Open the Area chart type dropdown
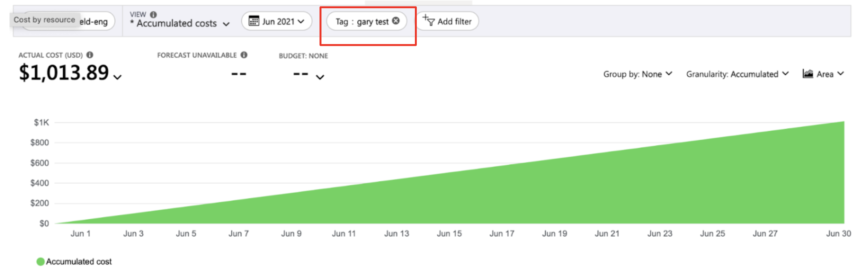This screenshot has height=272, width=868. point(823,74)
